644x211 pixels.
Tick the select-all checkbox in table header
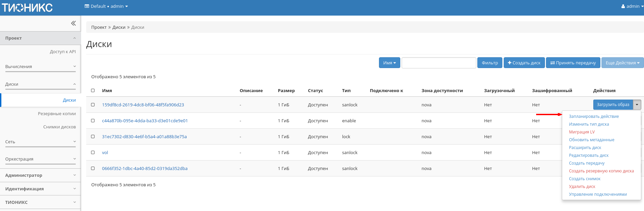click(93, 90)
